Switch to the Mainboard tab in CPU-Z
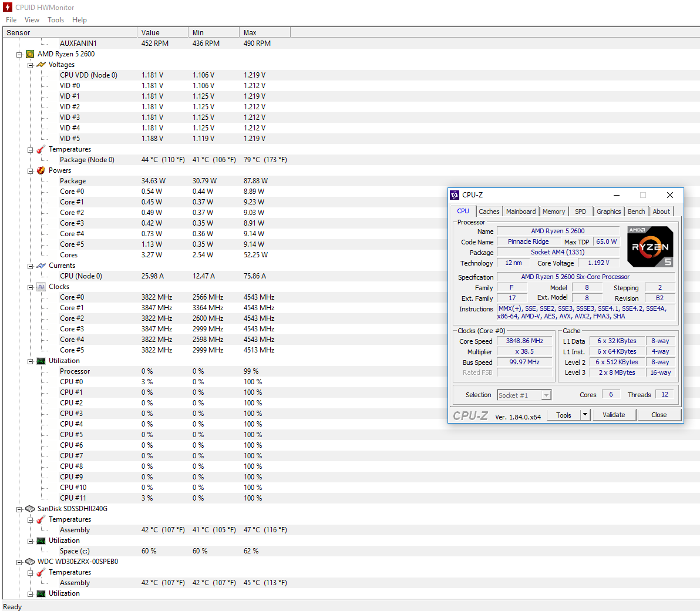The image size is (700, 611). 520,211
